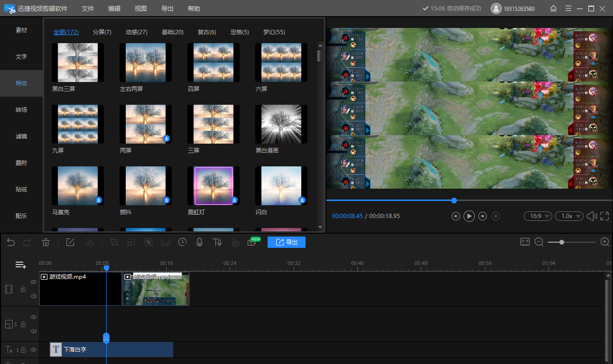
Task: Step to previous frame
Action: pyautogui.click(x=455, y=216)
